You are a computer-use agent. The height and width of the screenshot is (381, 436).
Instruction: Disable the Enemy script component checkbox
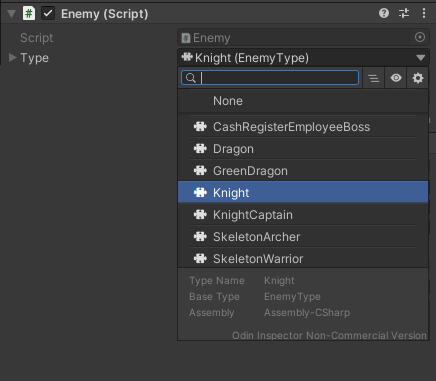tap(48, 14)
